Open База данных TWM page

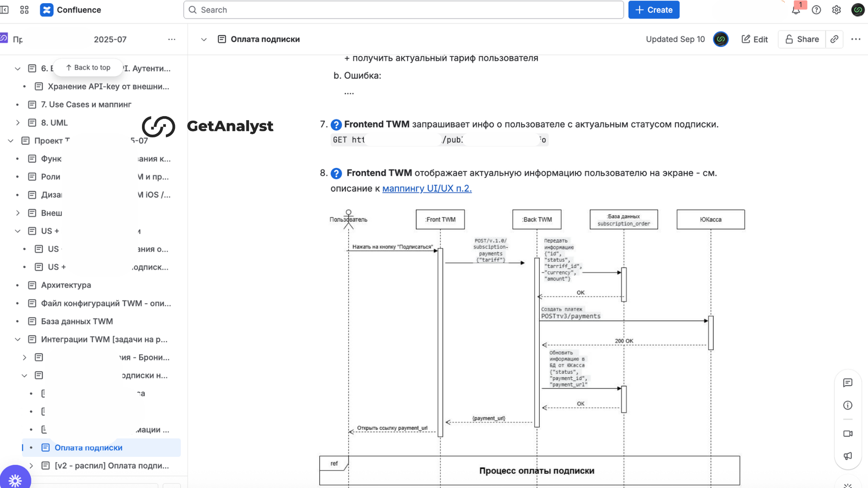77,321
